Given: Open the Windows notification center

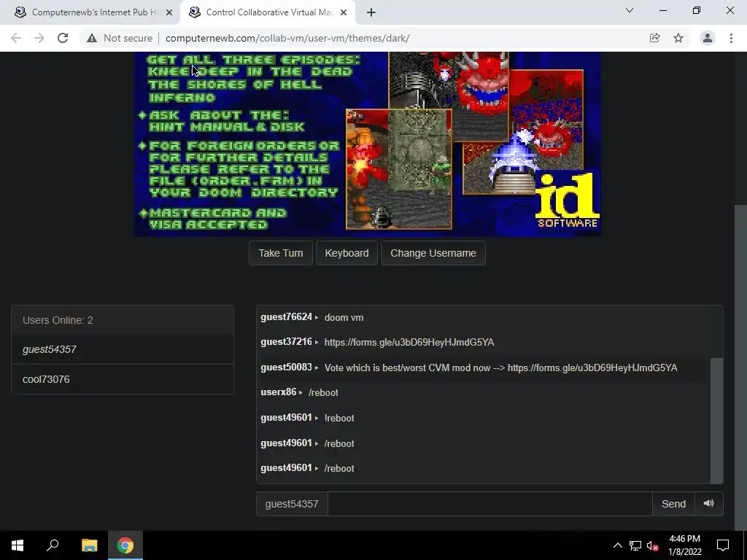Looking at the screenshot, I should [x=723, y=545].
